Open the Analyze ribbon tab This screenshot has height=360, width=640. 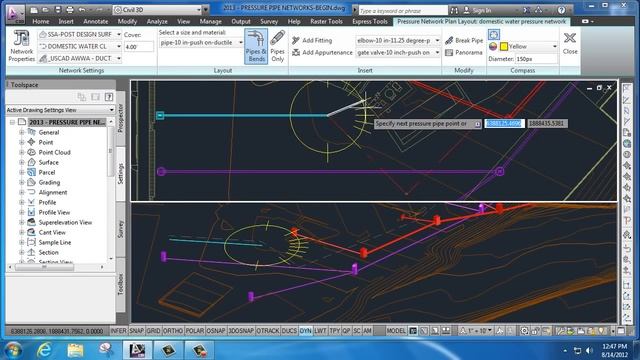(x=157, y=21)
